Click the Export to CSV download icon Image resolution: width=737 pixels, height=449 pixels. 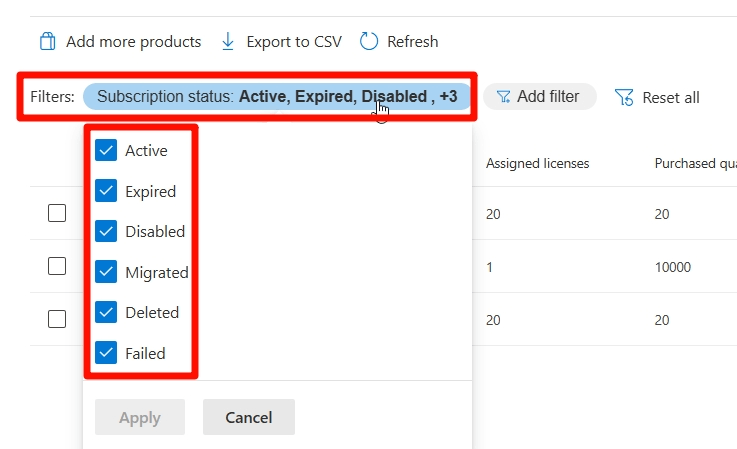click(228, 42)
